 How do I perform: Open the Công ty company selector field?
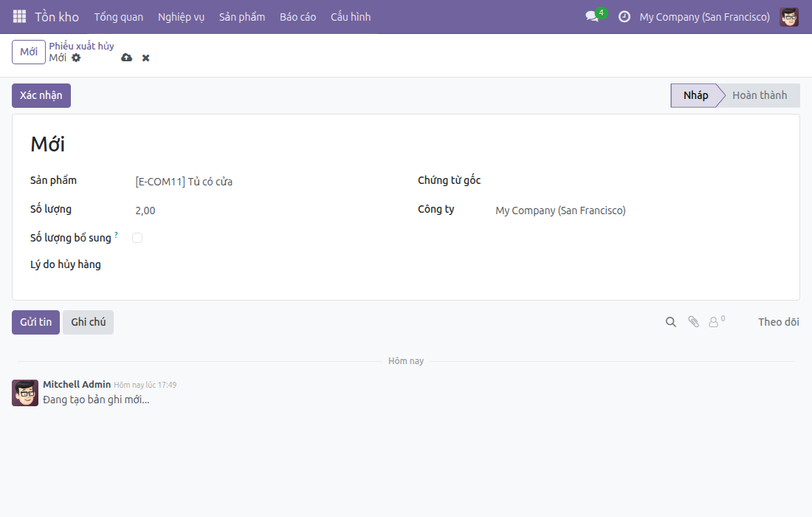point(638,210)
